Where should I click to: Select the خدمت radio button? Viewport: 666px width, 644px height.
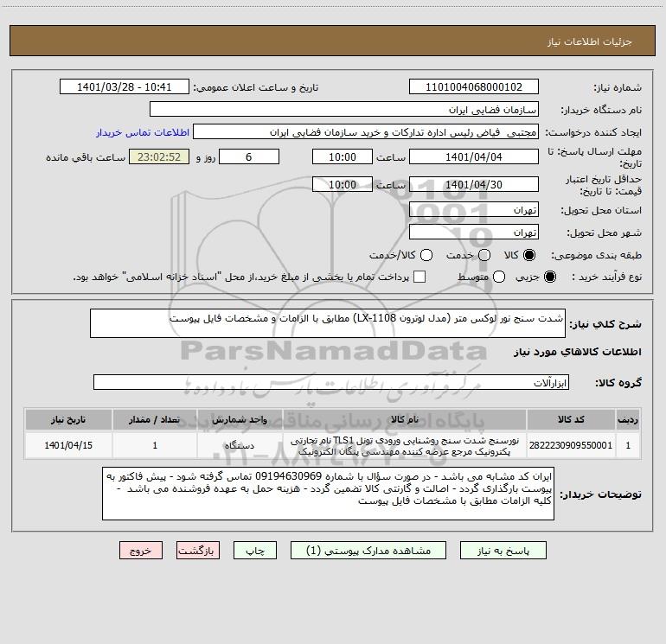tap(484, 255)
